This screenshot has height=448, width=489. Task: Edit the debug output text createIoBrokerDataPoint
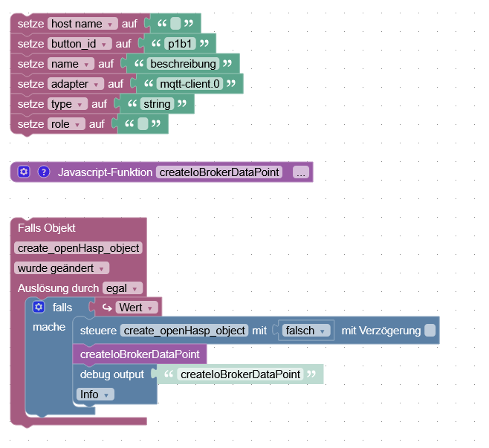tap(240, 374)
